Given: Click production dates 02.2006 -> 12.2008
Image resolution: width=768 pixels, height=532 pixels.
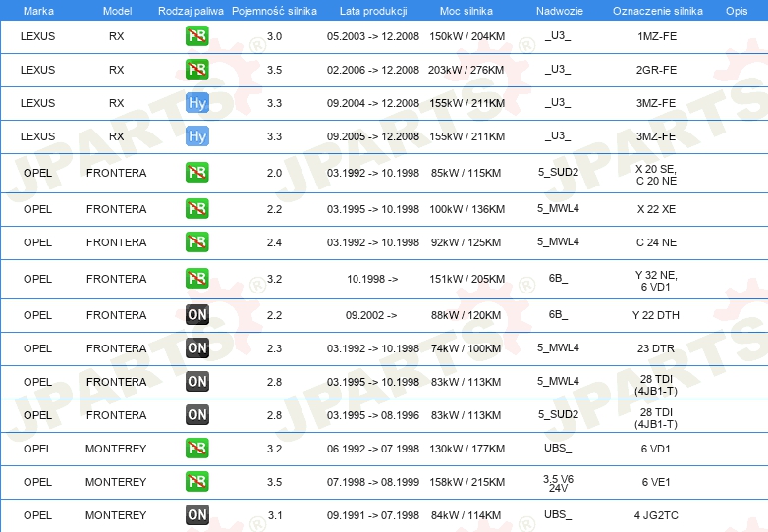Looking at the screenshot, I should (373, 70).
